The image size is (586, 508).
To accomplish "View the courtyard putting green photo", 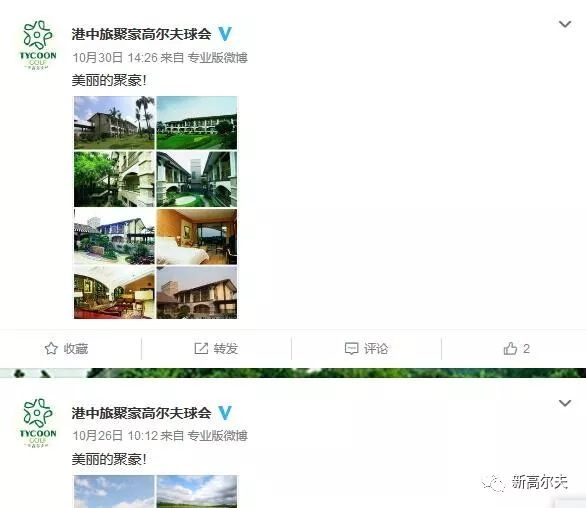I will tap(197, 179).
